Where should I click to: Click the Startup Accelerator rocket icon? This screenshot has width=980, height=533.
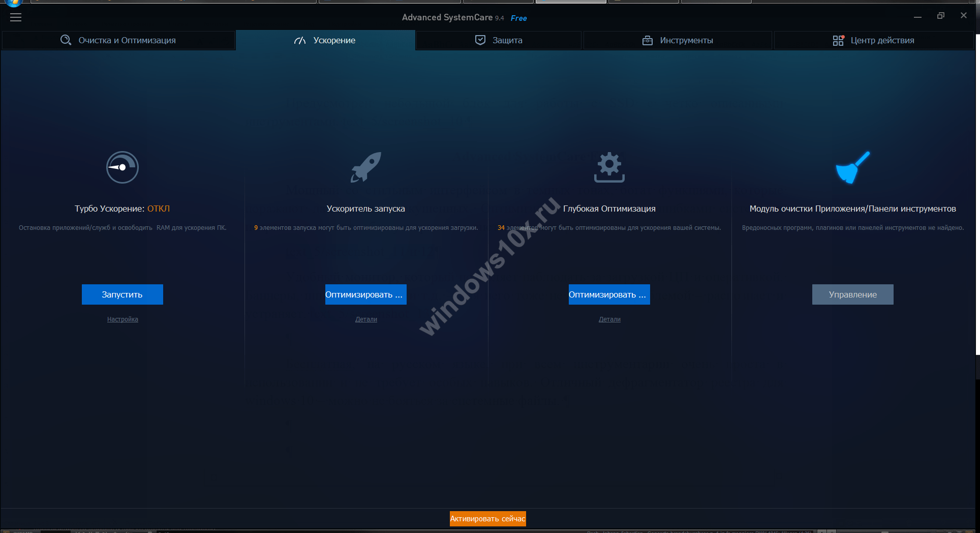tap(366, 167)
